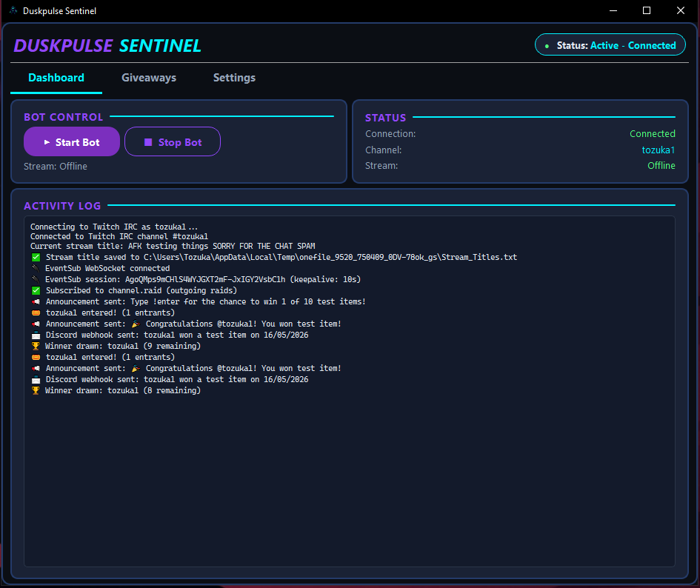
Task: Click the ticket icon on second tozuka1 entered line
Action: point(36,357)
